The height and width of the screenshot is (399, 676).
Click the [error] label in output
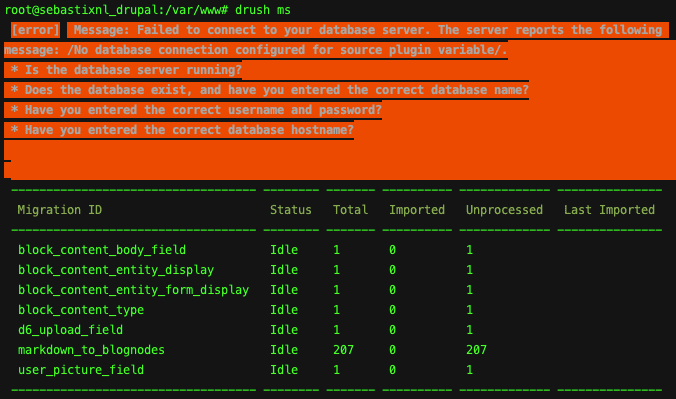(35, 30)
